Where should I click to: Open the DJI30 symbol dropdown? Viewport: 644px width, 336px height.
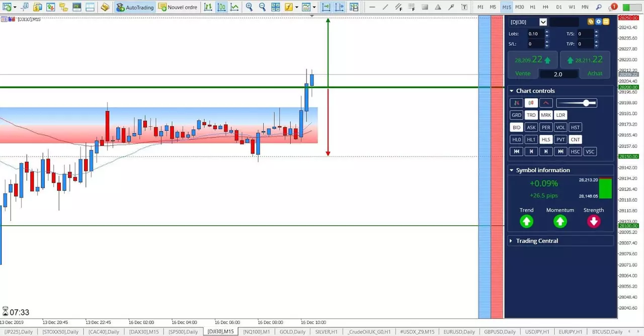point(543,22)
